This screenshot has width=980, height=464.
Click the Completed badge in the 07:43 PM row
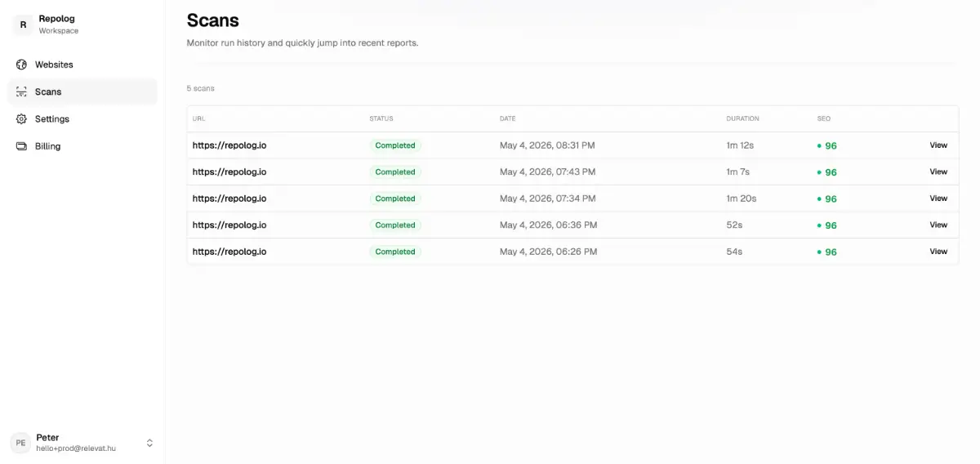pos(395,172)
